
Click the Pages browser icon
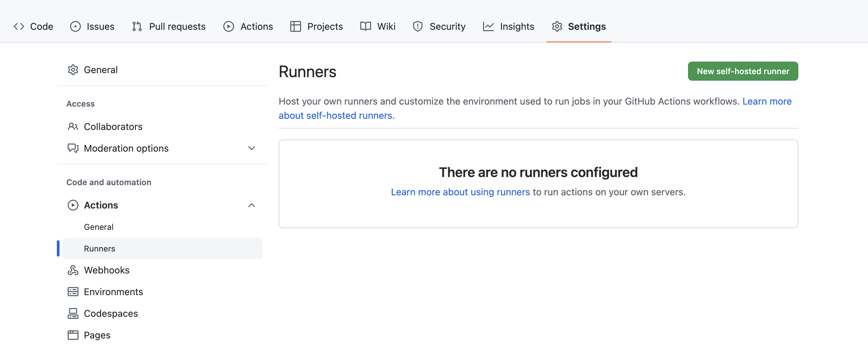[x=73, y=335]
